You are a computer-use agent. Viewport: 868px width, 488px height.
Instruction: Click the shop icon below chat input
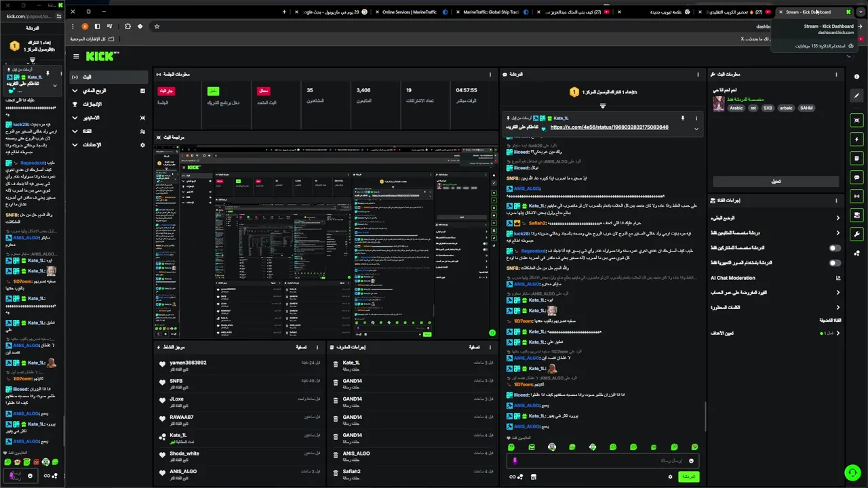point(534,477)
